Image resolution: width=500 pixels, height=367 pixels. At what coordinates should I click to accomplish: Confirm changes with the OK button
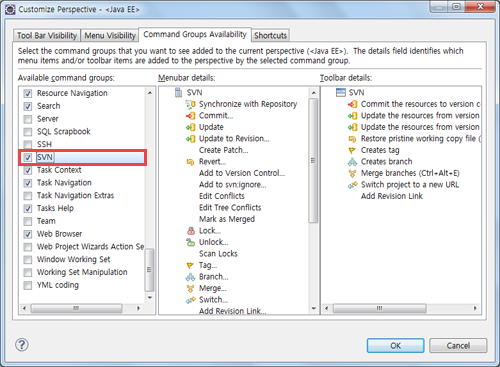pyautogui.click(x=395, y=346)
